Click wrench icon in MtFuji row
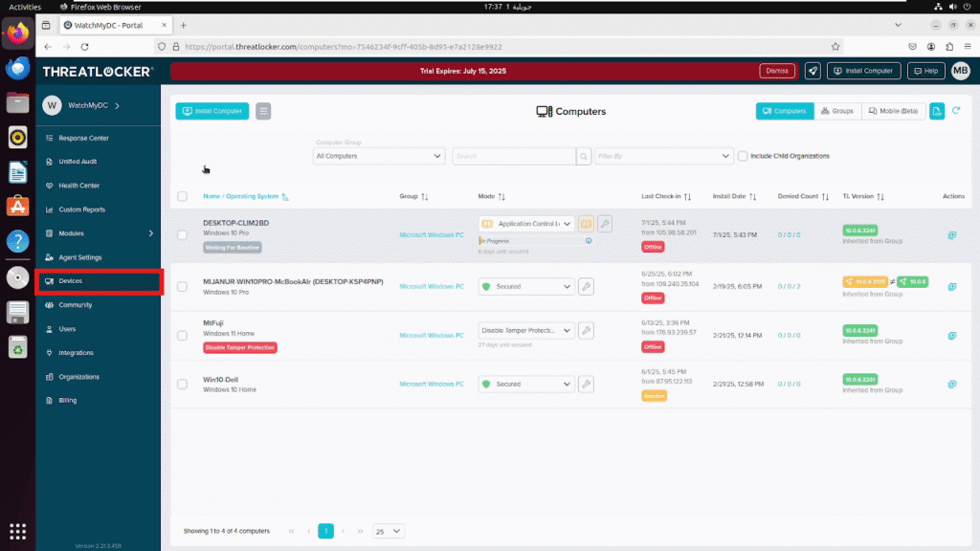 [x=586, y=330]
